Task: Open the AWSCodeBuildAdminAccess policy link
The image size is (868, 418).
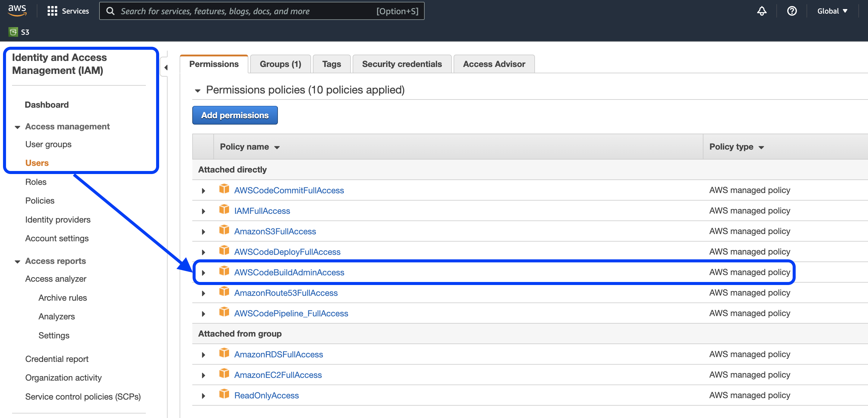Action: (289, 272)
